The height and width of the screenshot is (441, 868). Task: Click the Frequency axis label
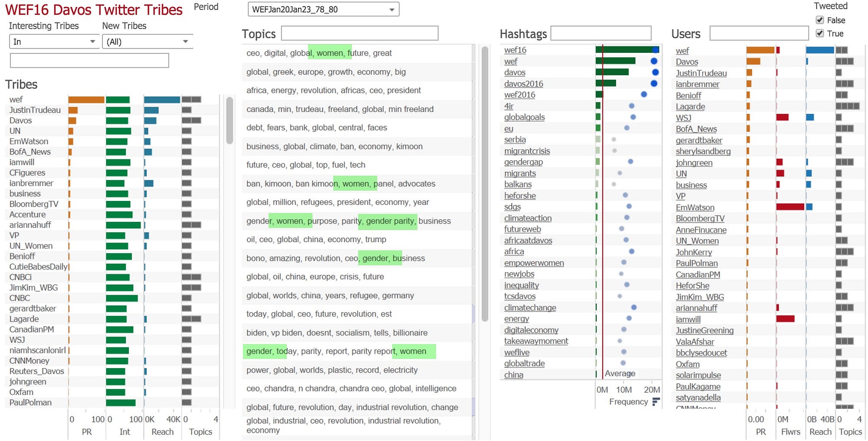tap(628, 402)
